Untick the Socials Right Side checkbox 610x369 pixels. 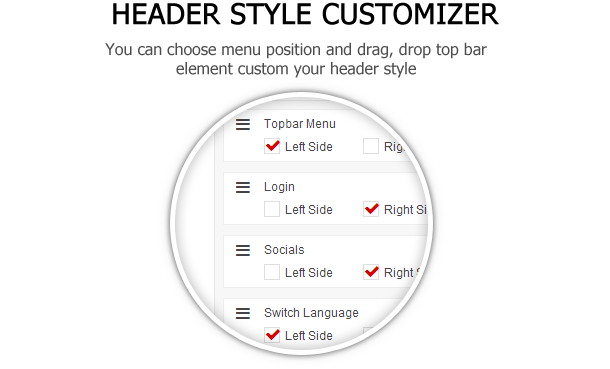(371, 272)
